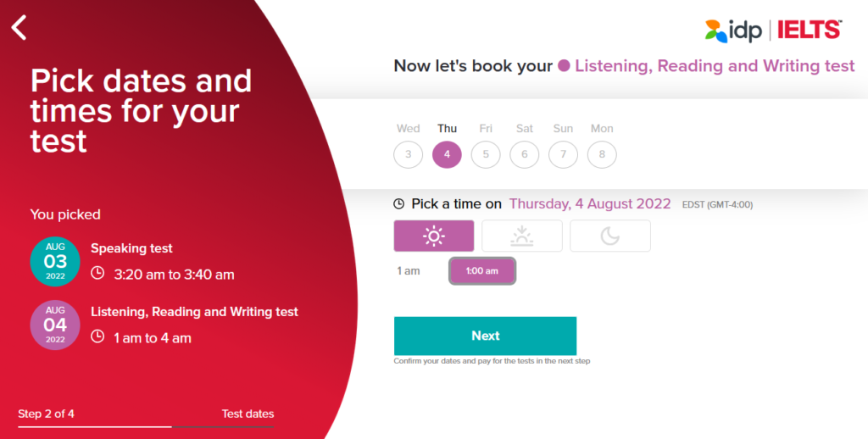Select the 1:00 am time slot
Screen dimensions: 868x439
pyautogui.click(x=481, y=271)
